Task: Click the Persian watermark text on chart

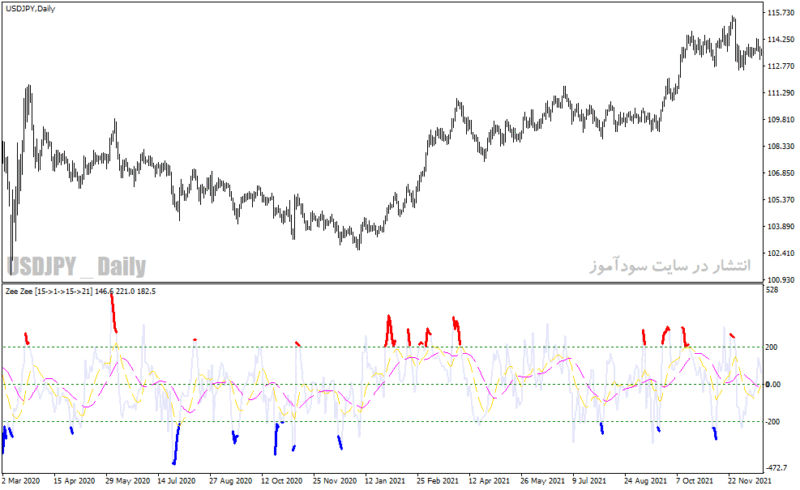Action: coord(670,266)
